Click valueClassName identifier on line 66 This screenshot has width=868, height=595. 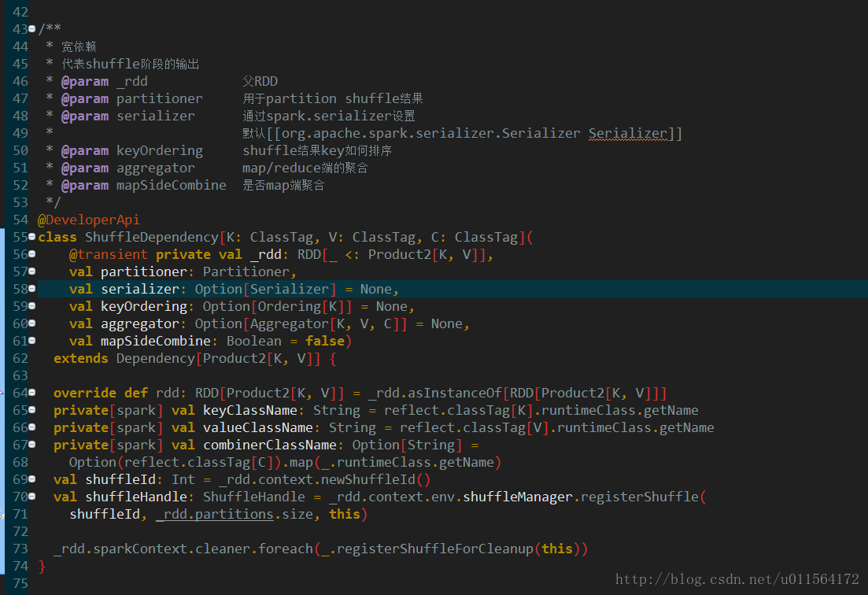pos(258,427)
